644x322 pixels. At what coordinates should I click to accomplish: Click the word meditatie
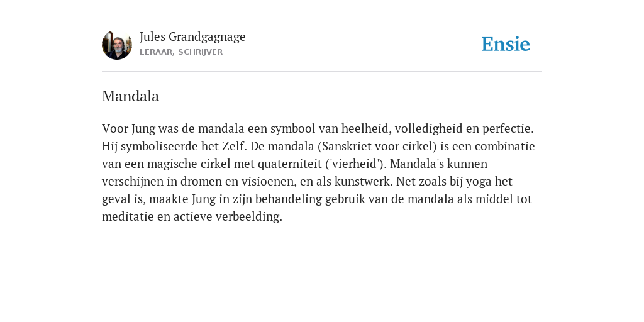point(128,217)
